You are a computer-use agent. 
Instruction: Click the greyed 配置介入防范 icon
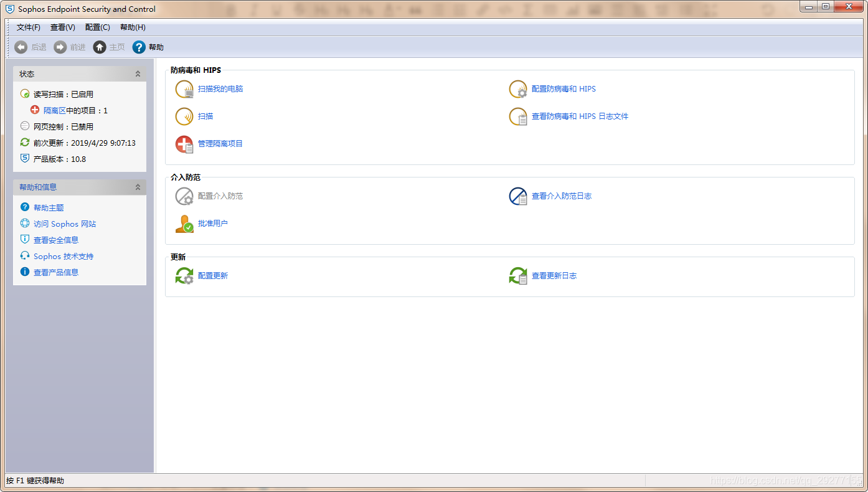click(184, 196)
